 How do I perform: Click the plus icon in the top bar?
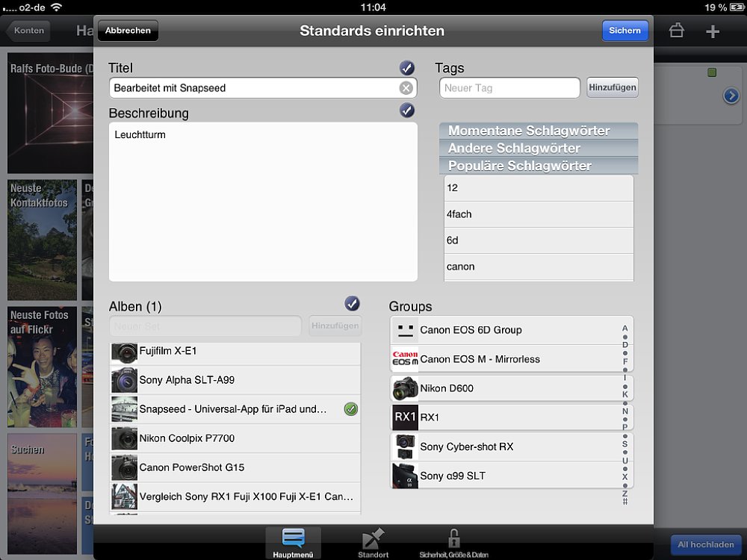point(713,31)
